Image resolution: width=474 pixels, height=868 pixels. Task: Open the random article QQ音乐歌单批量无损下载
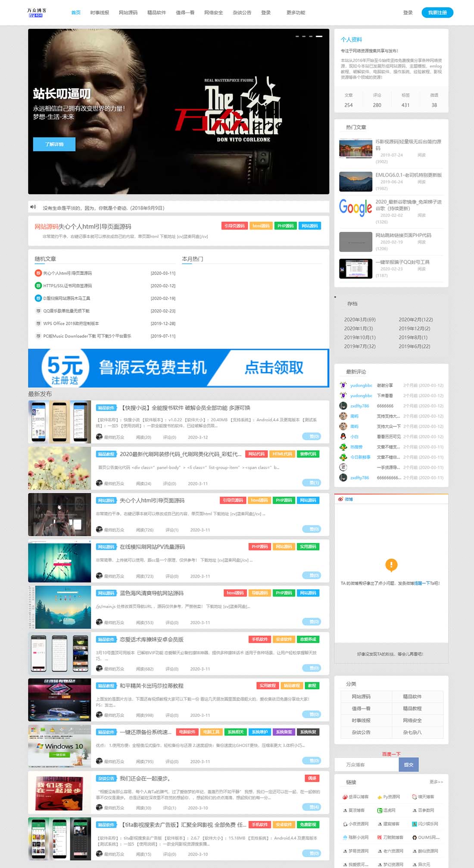point(66,311)
